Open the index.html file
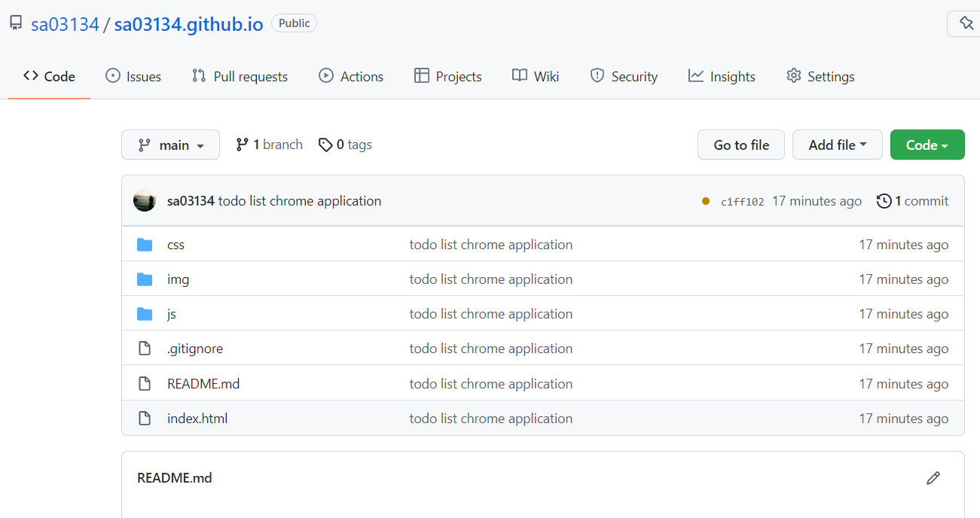The width and height of the screenshot is (980, 518). 197,419
